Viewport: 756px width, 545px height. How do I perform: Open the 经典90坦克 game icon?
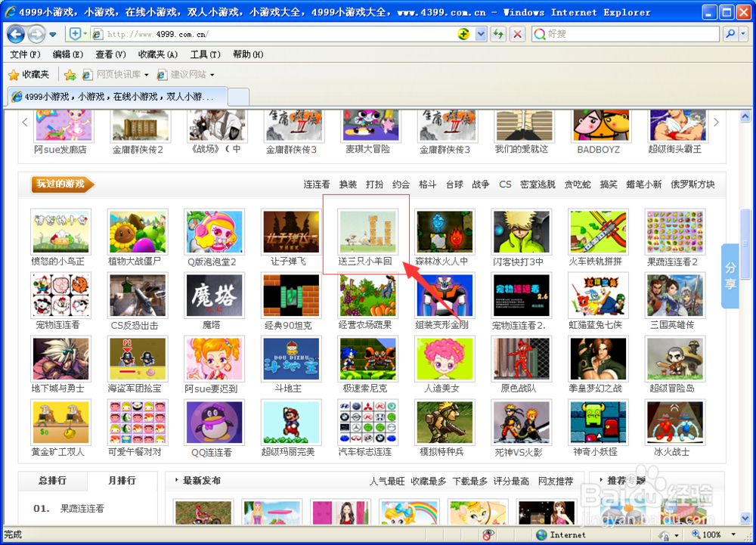pyautogui.click(x=291, y=296)
